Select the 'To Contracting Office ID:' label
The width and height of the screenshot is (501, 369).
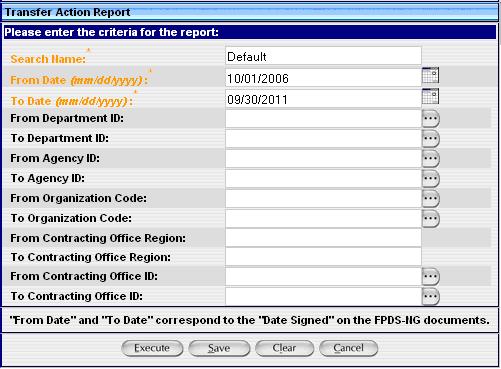click(x=77, y=296)
